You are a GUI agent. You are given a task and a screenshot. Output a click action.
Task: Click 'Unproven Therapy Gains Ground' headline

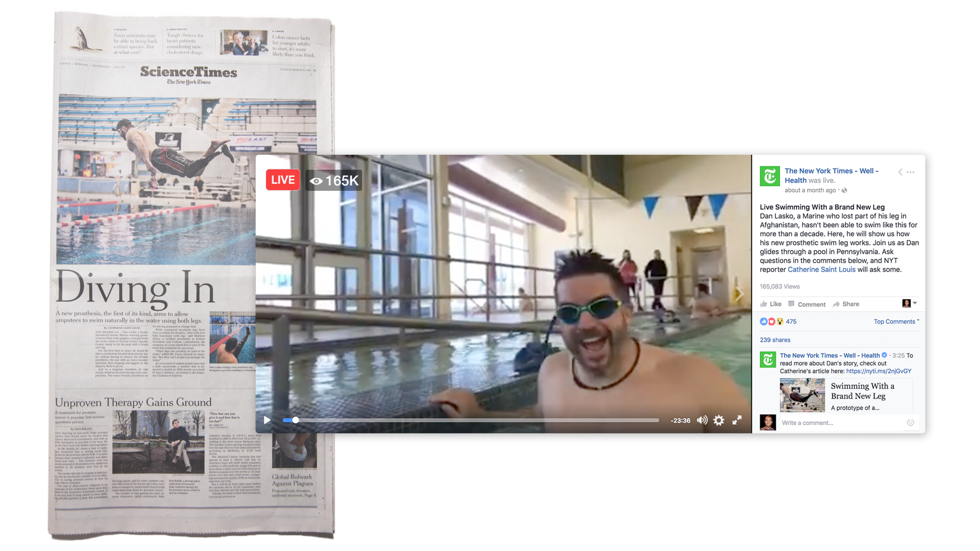pyautogui.click(x=133, y=402)
